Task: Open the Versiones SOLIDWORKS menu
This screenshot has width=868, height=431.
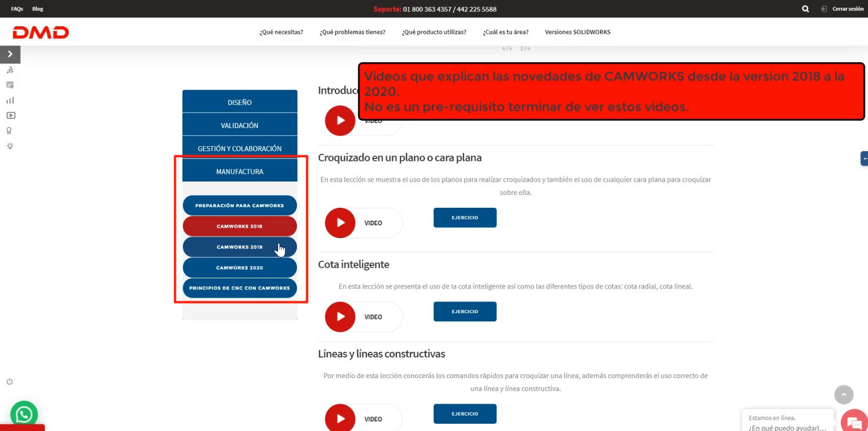Action: 578,32
